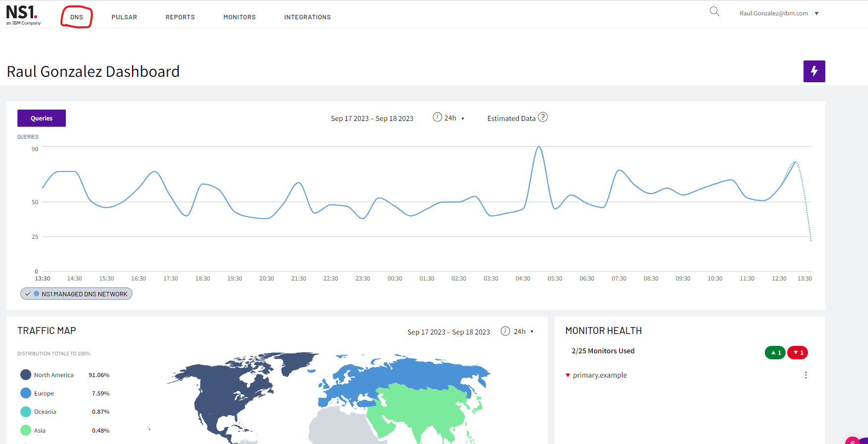Click the MONITOR HEALTH heading
The width and height of the screenshot is (868, 444).
point(604,331)
